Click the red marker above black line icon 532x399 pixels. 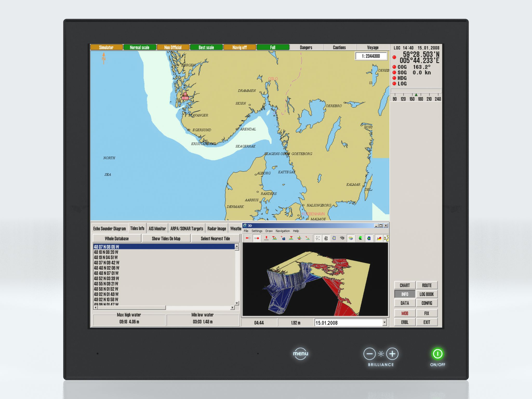tap(266, 238)
